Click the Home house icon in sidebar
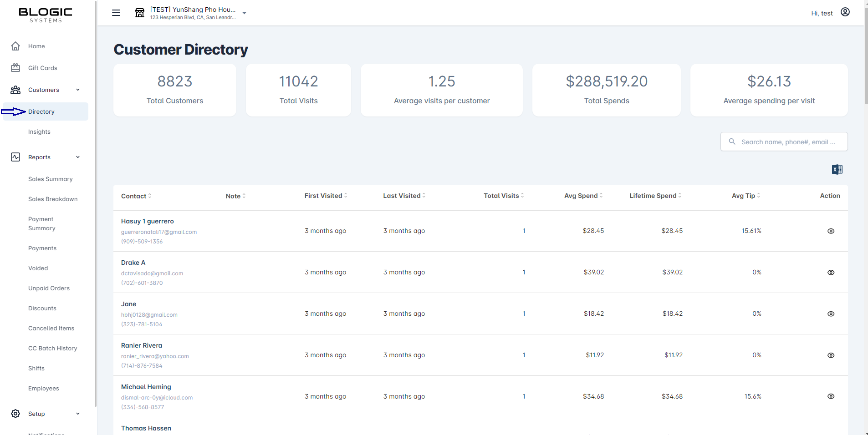Screen dimensions: 868x435 tap(15, 46)
